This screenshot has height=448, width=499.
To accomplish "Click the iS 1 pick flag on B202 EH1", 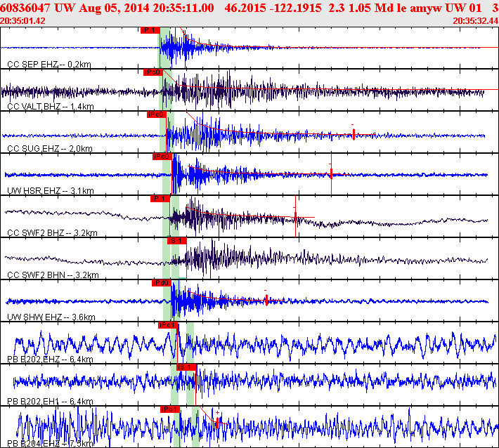I will click(x=186, y=367).
